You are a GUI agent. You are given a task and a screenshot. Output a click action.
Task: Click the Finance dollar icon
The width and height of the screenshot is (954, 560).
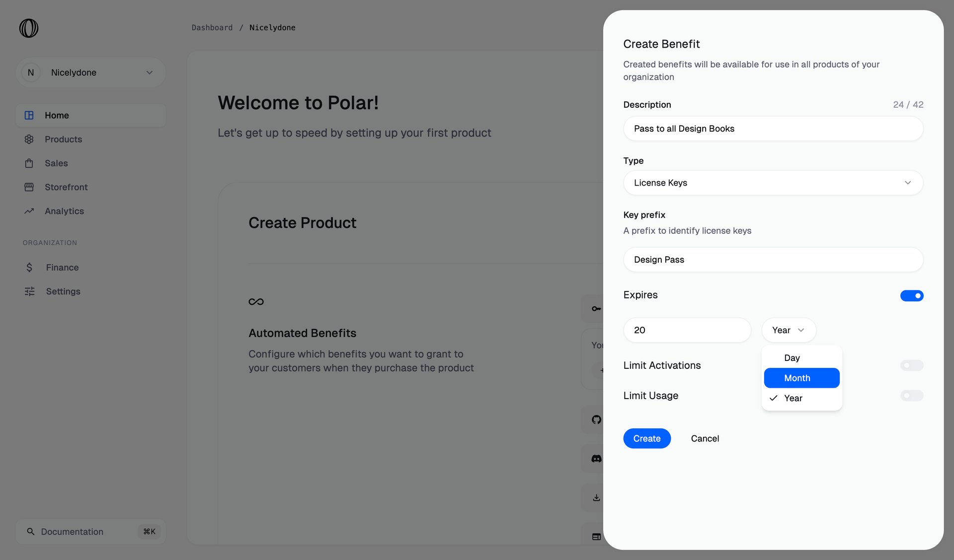[x=29, y=267]
